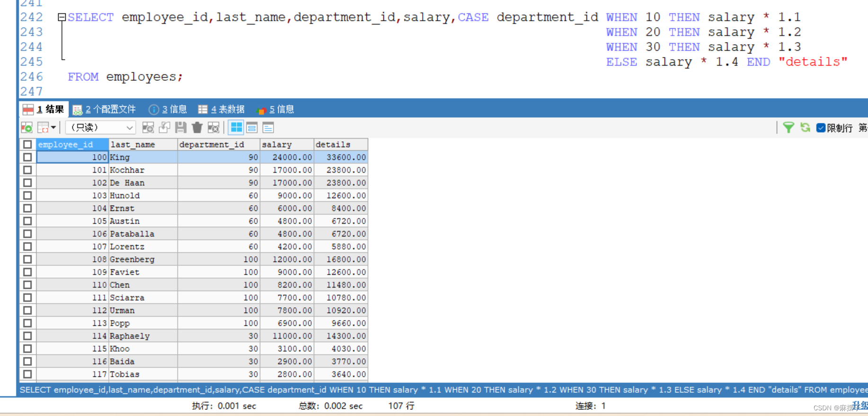Screen dimensions: 868x416
Task: Click the "details" alias in the query
Action: tap(813, 61)
